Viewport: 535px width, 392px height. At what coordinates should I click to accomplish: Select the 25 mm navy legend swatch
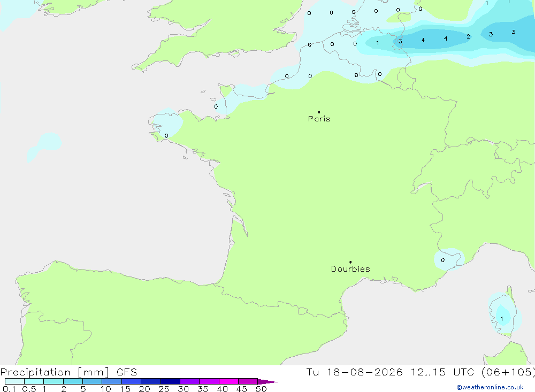pyautogui.click(x=170, y=381)
